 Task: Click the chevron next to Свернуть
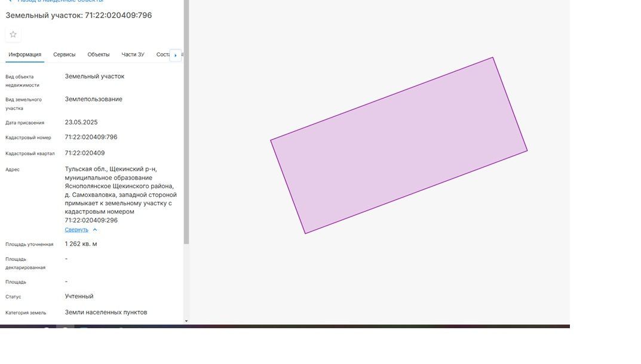[x=95, y=230]
